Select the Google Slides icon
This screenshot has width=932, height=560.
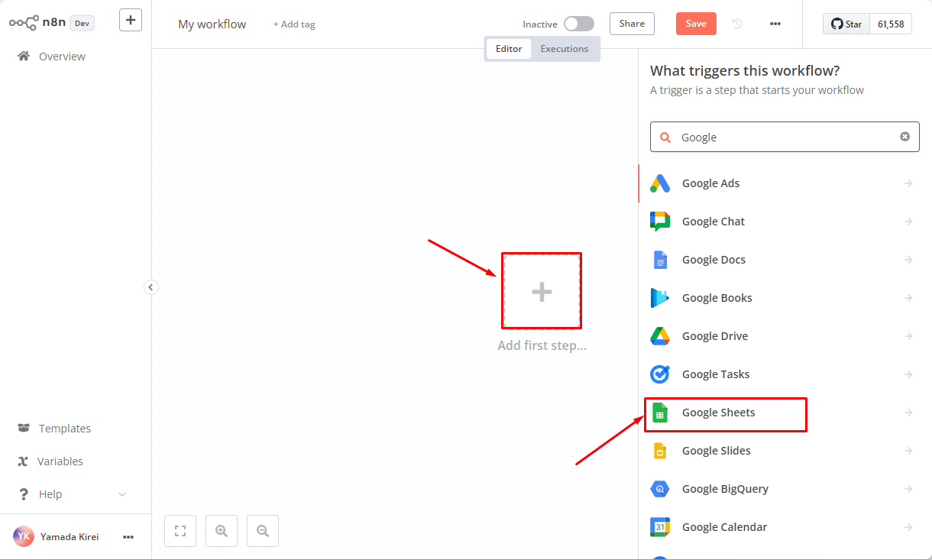coord(660,451)
